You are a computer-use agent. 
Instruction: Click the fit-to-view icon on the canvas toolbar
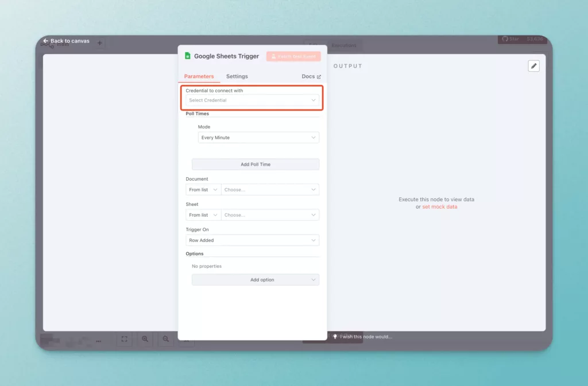(x=125, y=339)
